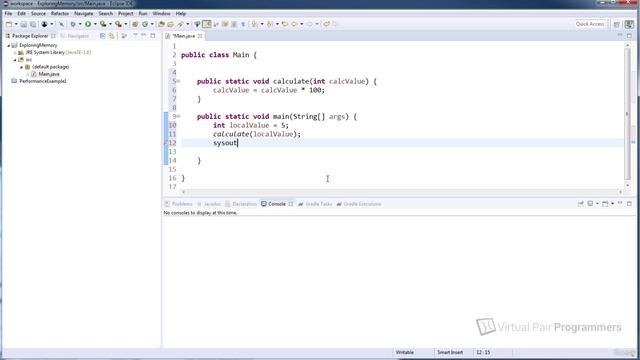Switch to the Declaration tab
This screenshot has width=640, height=360.
(241, 204)
